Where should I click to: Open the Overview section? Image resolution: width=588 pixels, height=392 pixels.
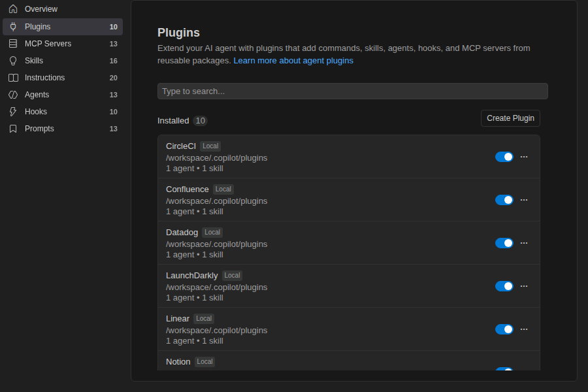(x=63, y=9)
